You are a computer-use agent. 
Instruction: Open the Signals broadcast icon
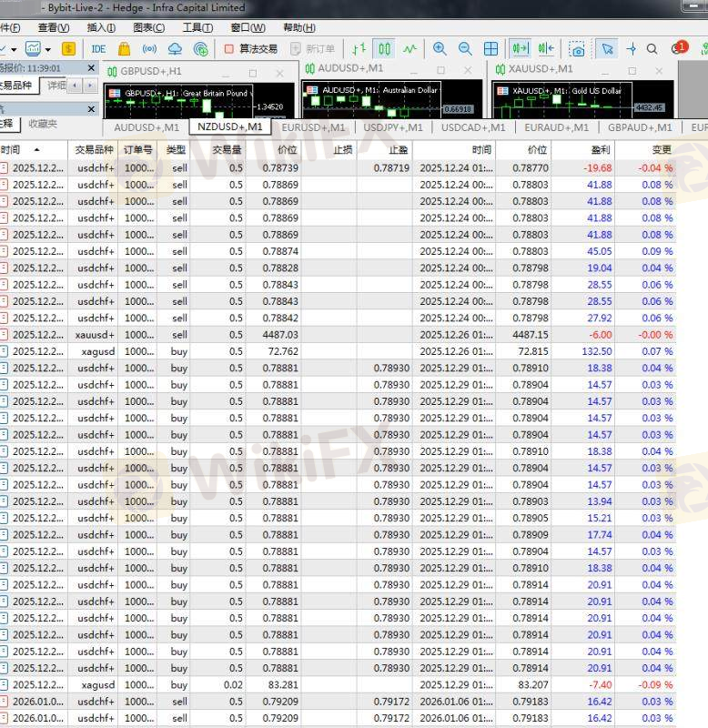(x=150, y=49)
